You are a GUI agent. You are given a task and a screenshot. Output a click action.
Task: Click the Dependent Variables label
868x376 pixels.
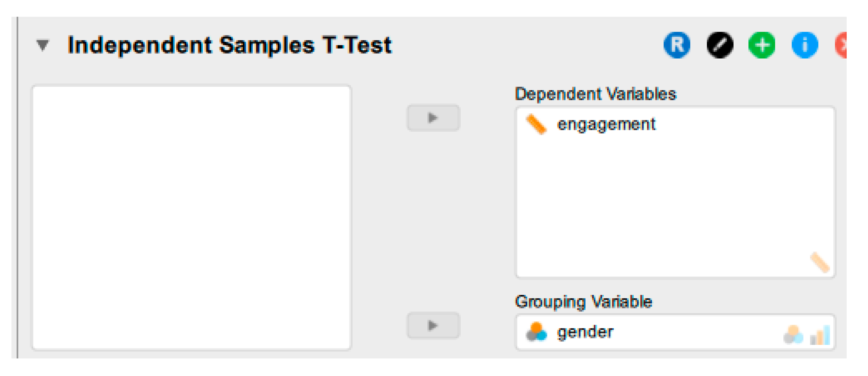(x=595, y=94)
